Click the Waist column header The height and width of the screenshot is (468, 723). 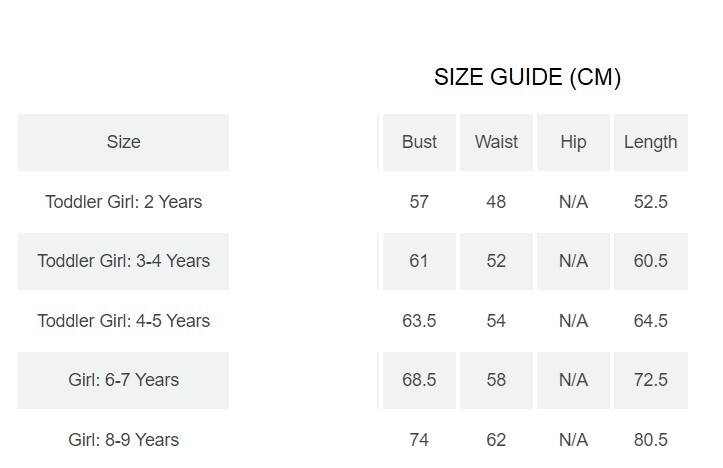pyautogui.click(x=496, y=142)
